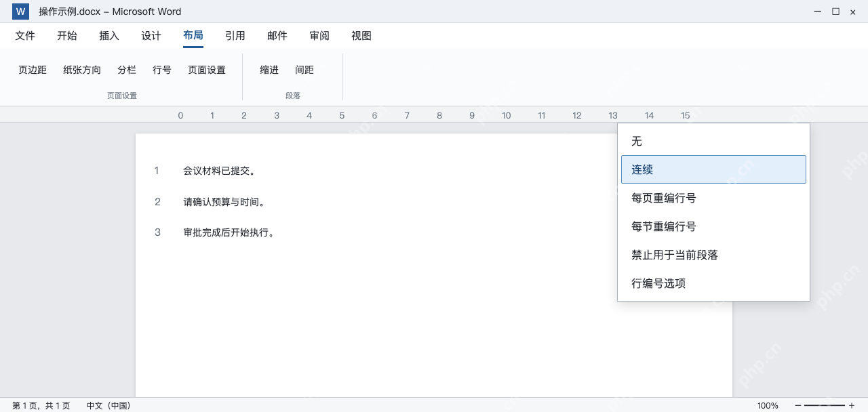The height and width of the screenshot is (412, 868).
Task: Open the 视图 tab
Action: pyautogui.click(x=361, y=36)
